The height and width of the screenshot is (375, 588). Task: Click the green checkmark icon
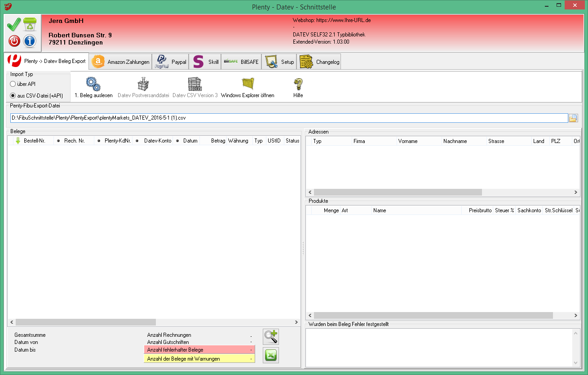14,24
